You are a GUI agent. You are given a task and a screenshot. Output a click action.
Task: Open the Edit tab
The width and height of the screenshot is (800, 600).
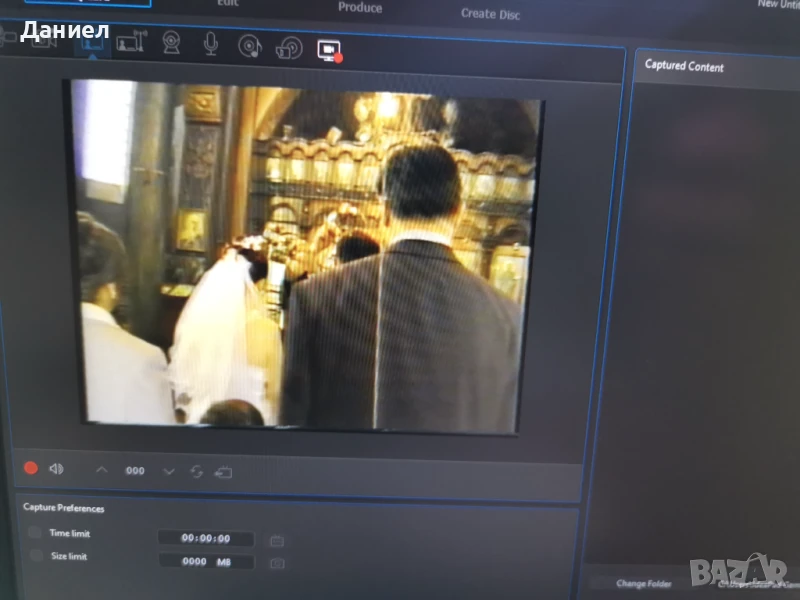[x=227, y=3]
